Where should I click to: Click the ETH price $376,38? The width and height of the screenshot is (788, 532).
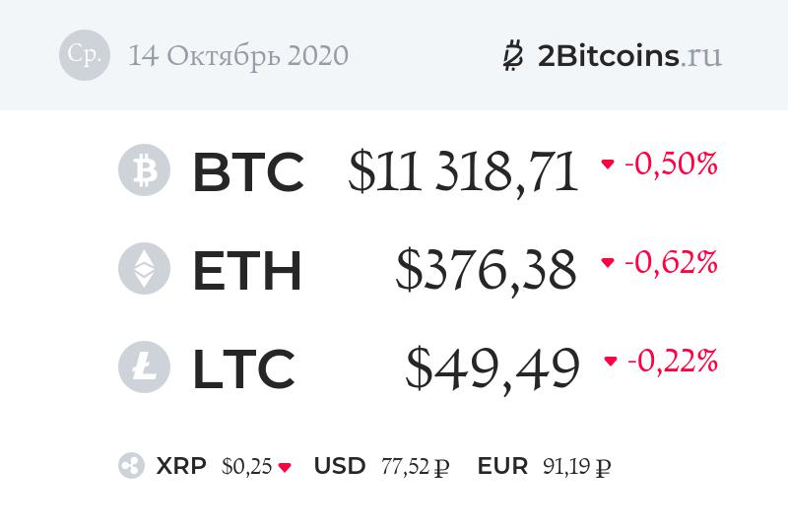486,270
